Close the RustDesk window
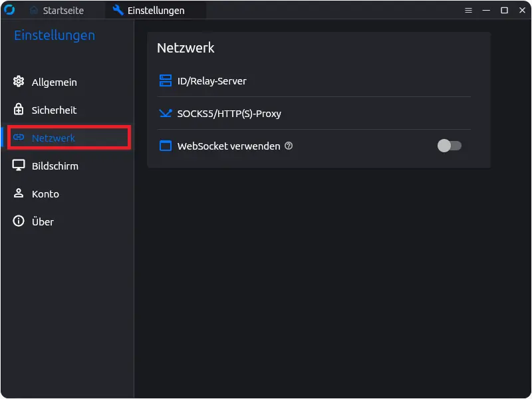Image resolution: width=532 pixels, height=399 pixels. (521, 11)
